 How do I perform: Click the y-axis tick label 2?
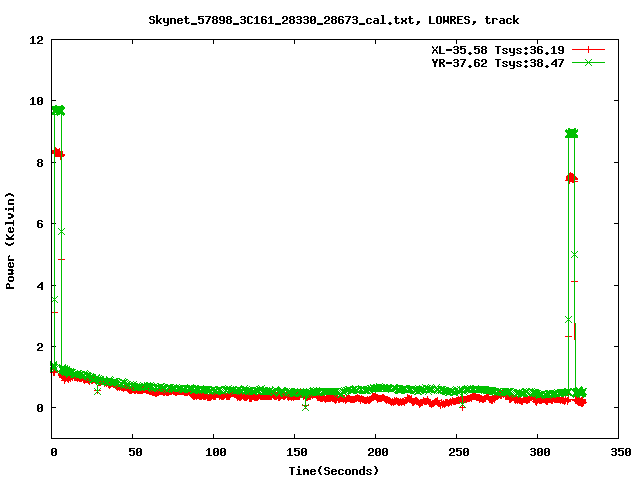[40, 347]
